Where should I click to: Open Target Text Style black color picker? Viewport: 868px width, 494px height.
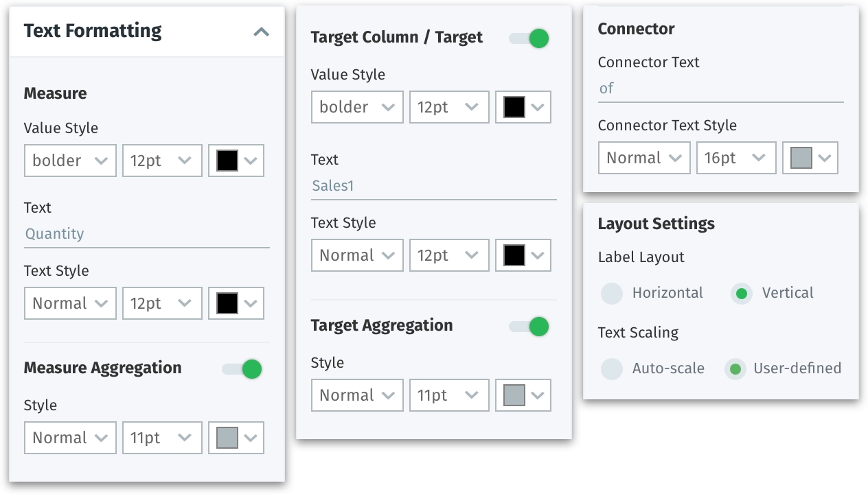point(523,255)
